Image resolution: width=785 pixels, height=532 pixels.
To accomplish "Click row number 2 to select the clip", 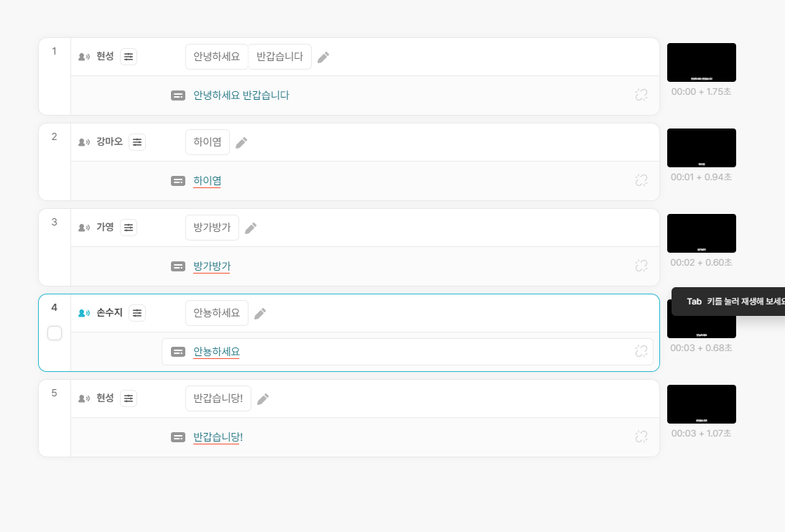I will pos(55,136).
